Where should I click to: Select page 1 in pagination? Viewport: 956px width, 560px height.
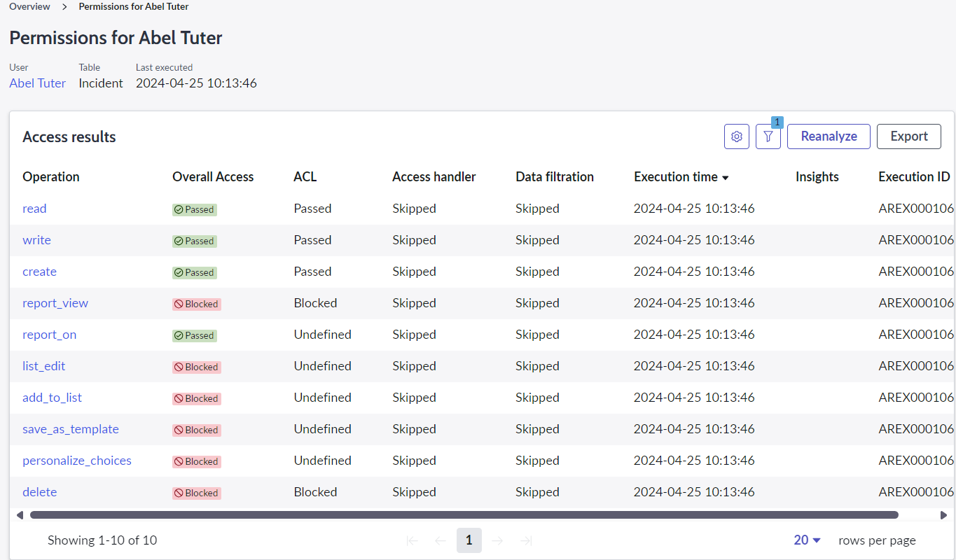pos(469,540)
